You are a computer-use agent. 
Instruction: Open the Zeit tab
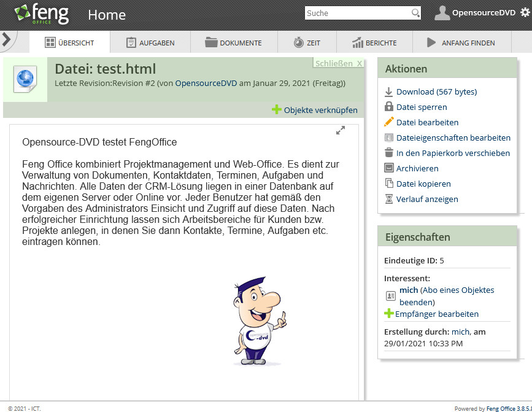click(x=306, y=43)
